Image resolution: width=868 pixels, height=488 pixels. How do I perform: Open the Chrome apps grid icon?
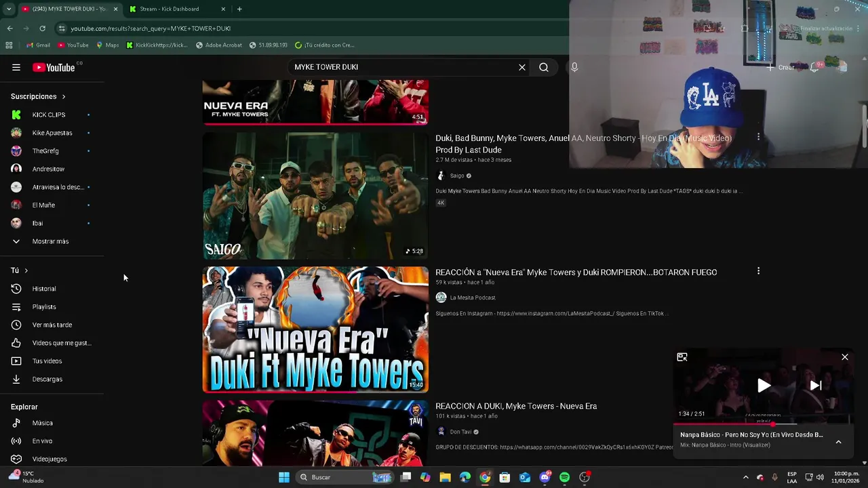tap(9, 45)
